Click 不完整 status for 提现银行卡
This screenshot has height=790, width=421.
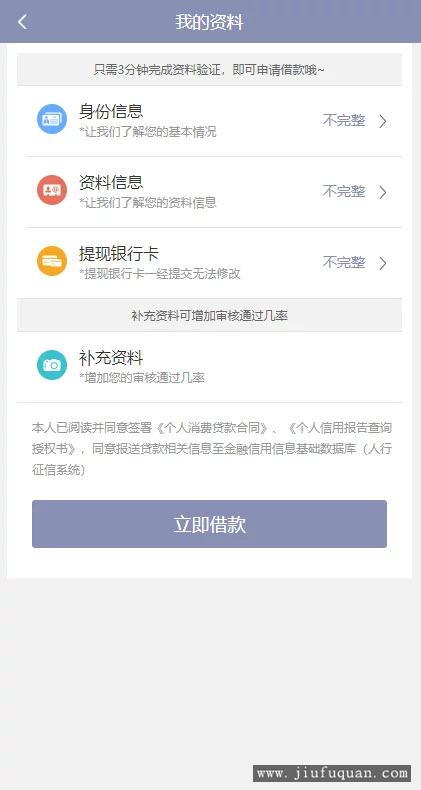point(344,262)
